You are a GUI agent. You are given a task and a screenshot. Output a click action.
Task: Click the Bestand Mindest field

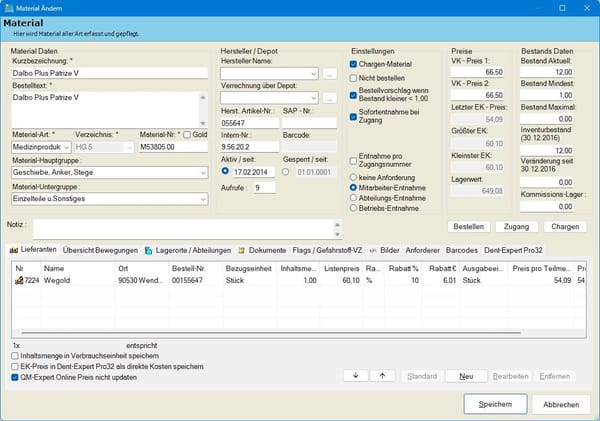coord(546,95)
